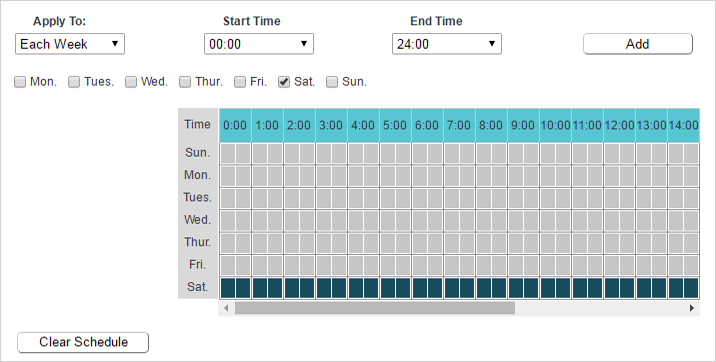Toggle the Fri. checkbox
The height and width of the screenshot is (362, 716).
240,82
